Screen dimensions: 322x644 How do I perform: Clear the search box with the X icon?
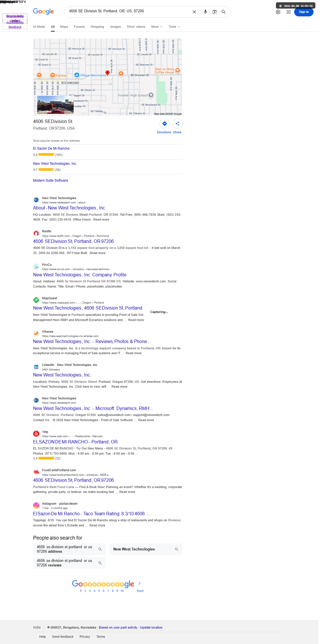point(194,12)
